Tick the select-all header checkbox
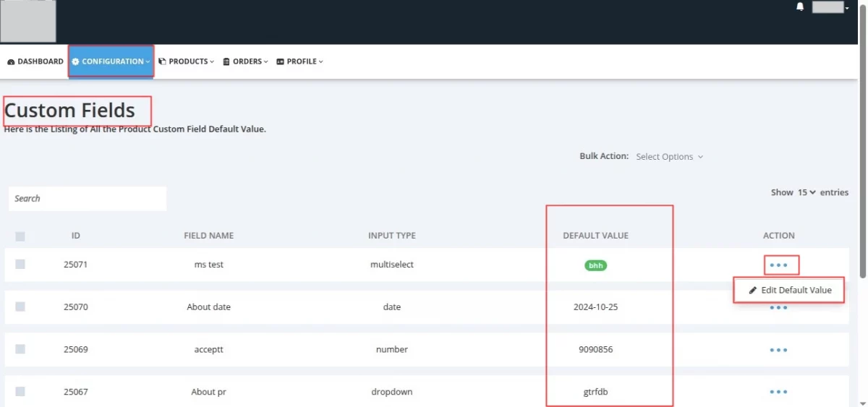The image size is (868, 407). click(x=20, y=236)
